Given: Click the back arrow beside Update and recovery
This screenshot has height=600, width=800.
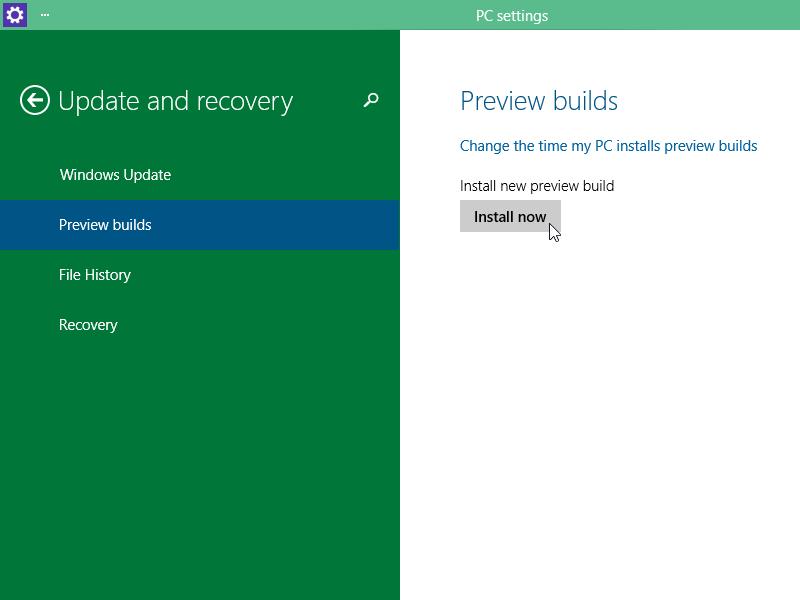Looking at the screenshot, I should pos(35,100).
